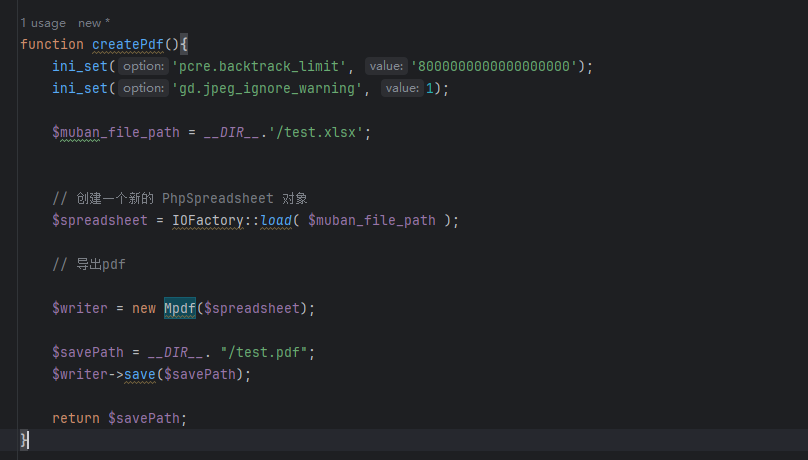Click the $muban_file_path variable declaration
The width and height of the screenshot is (808, 460).
pos(116,132)
